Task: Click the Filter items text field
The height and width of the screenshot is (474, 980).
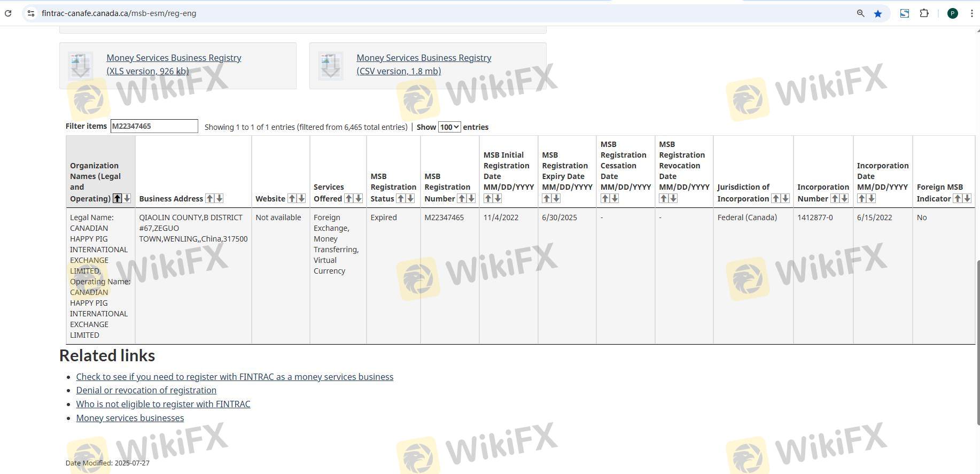Action: point(154,126)
